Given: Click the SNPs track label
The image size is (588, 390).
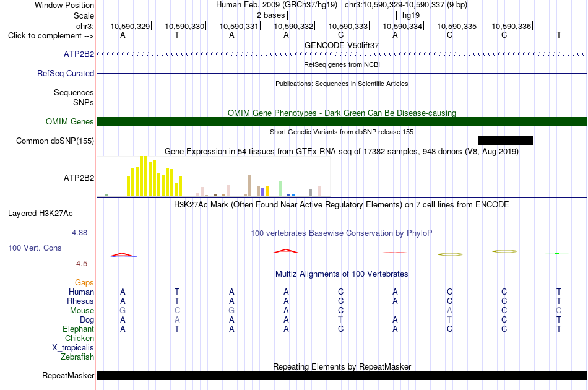Looking at the screenshot, I should (x=84, y=102).
